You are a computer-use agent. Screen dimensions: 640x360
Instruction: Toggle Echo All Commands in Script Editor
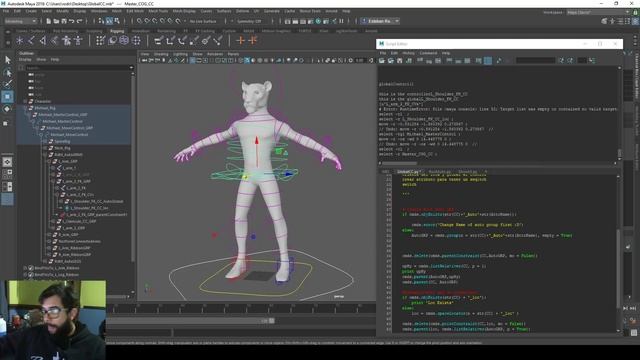pos(478,60)
